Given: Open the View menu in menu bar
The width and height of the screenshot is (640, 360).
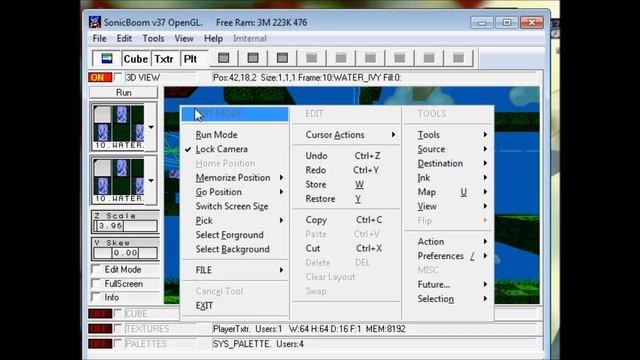Looking at the screenshot, I should coord(184,38).
